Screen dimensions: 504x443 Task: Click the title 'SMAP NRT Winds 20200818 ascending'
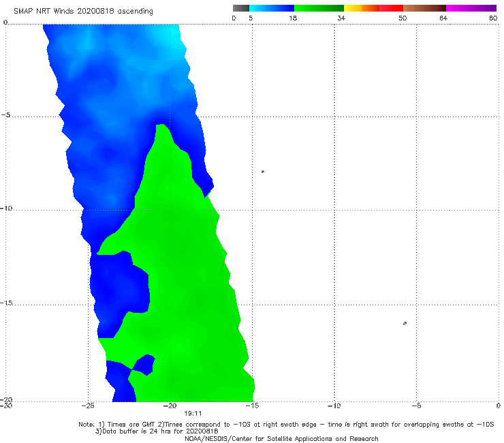point(83,11)
